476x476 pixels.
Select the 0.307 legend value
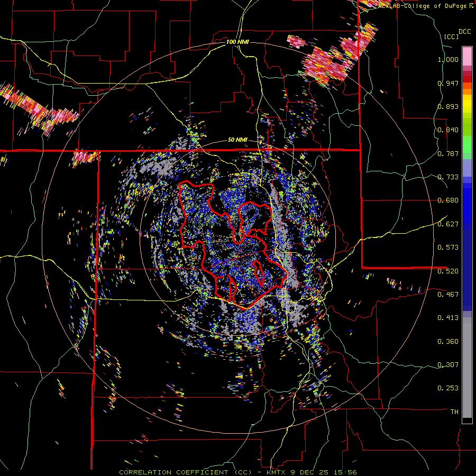tap(448, 365)
